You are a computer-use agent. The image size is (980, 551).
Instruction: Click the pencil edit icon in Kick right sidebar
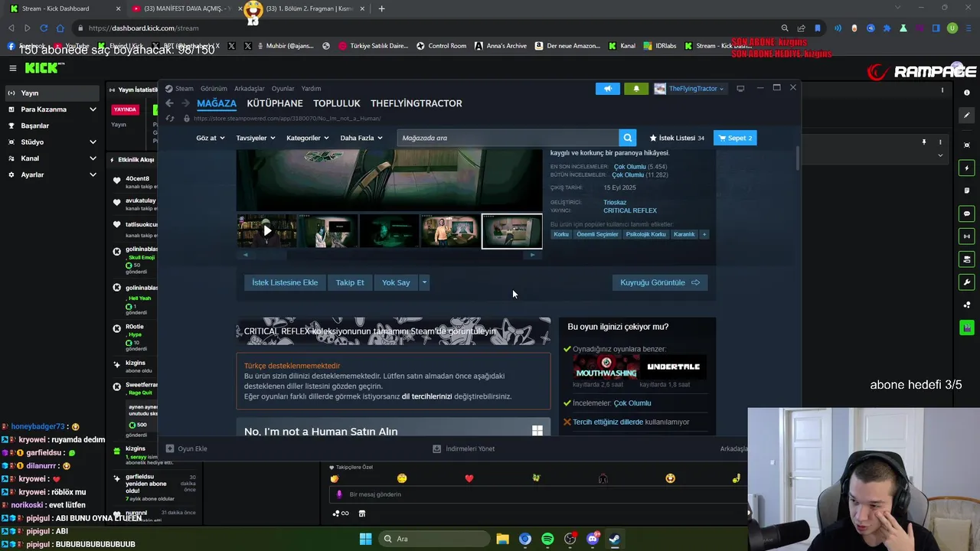[x=967, y=116]
